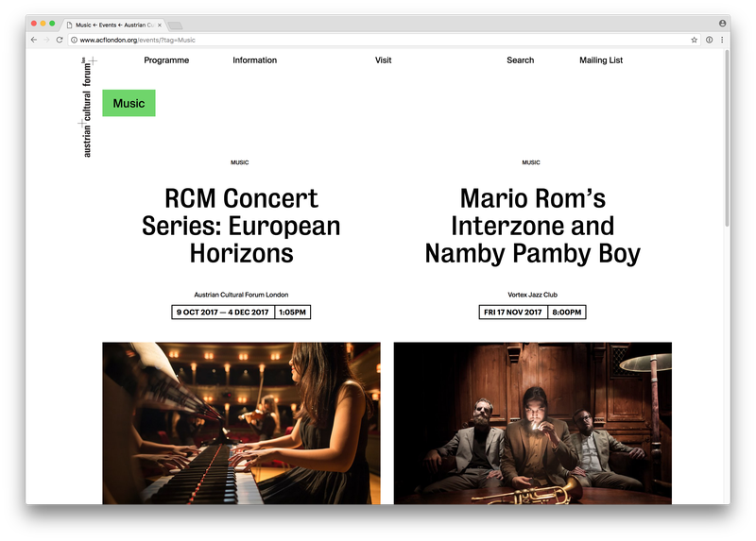756x541 pixels.
Task: Open the Visit menu item
Action: 384,60
